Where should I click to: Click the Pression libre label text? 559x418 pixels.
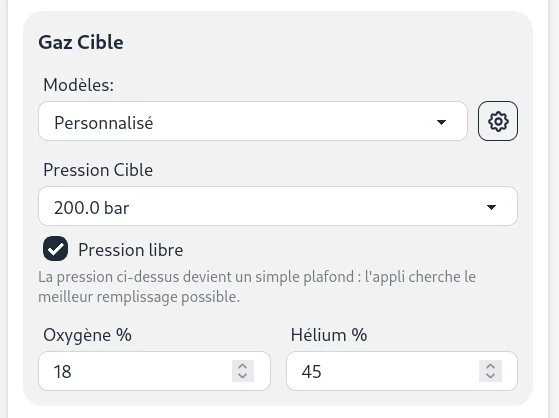tap(130, 250)
